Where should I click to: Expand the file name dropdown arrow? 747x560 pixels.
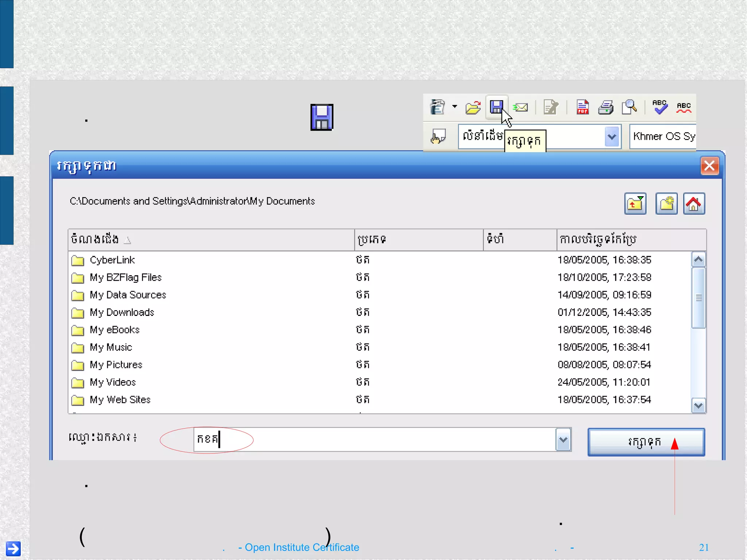[563, 440]
